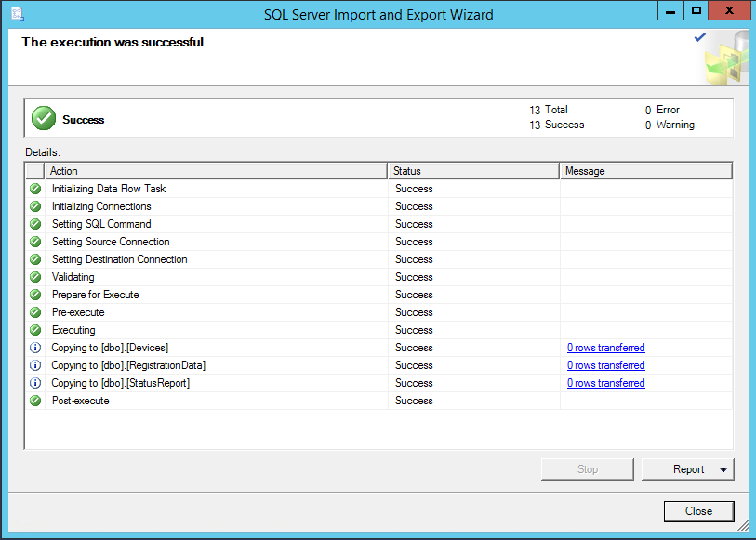This screenshot has width=756, height=540.
Task: Click the info icon beside Copying to [dbo].[StatusReport]
Action: point(34,383)
